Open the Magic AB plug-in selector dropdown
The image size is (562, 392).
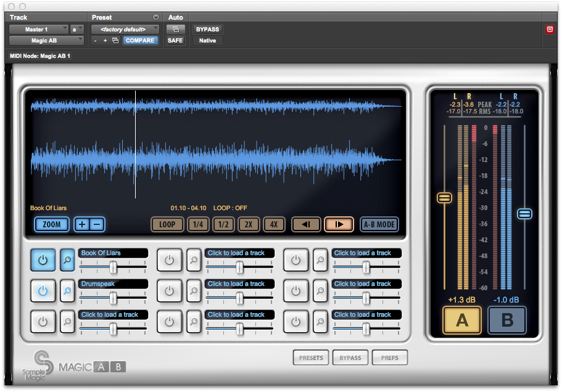pos(46,41)
